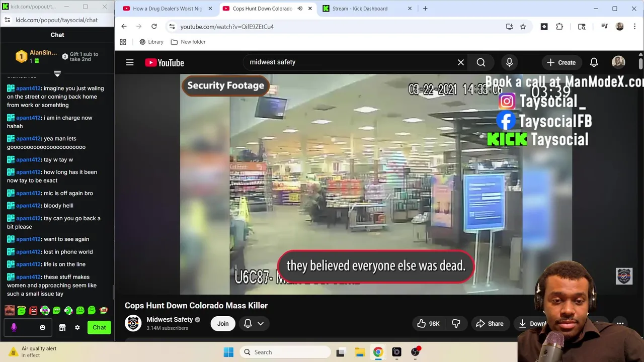Click the Windows taskbar Search box
This screenshot has width=644, height=362.
coord(285,352)
